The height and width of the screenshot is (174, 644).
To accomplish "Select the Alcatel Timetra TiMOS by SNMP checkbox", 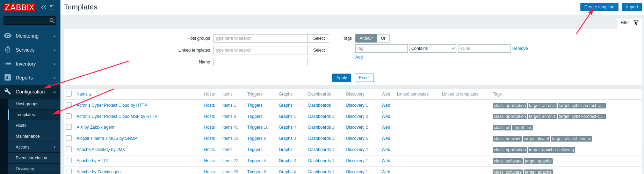I will click(x=69, y=138).
